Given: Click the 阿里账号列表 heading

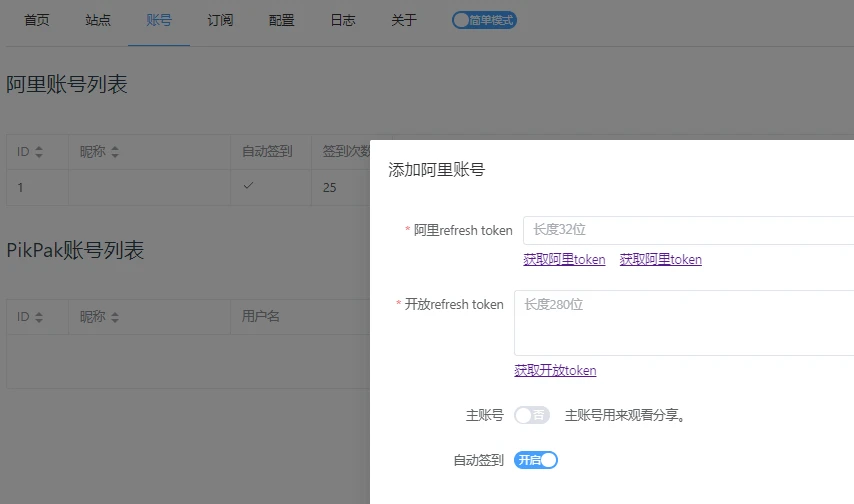Looking at the screenshot, I should point(66,84).
